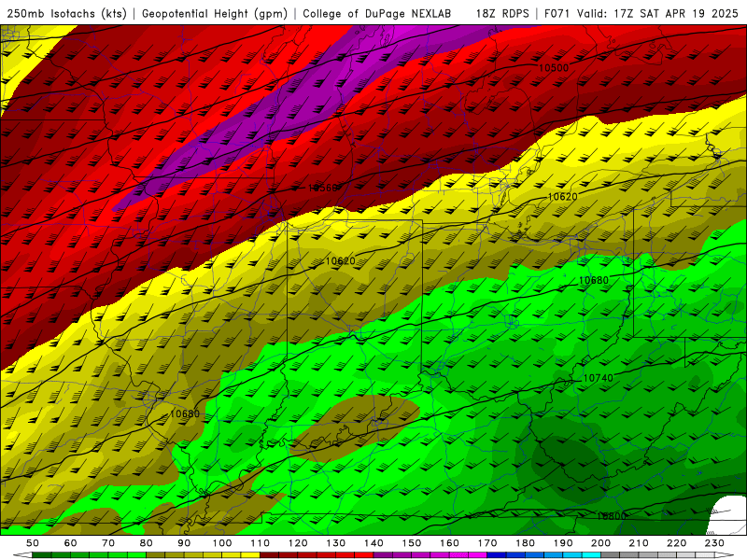
Task: Click the 50 knot legend value
Action: [33, 543]
